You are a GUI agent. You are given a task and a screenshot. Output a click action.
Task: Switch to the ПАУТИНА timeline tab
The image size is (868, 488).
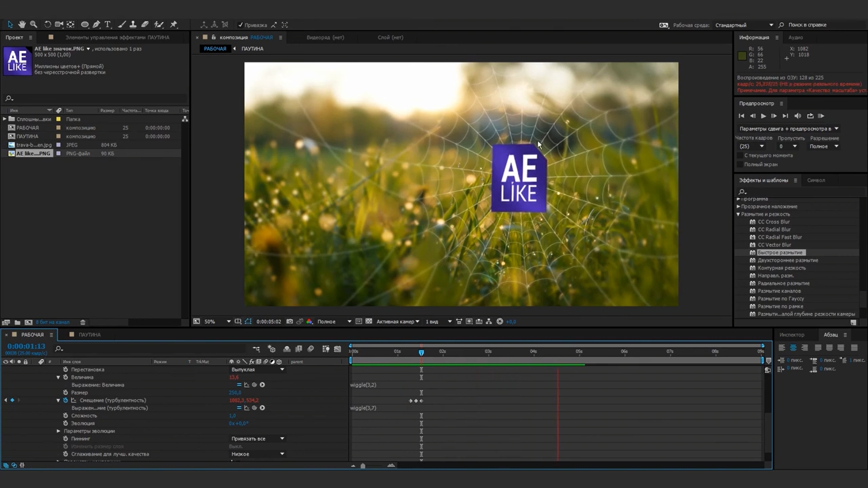tap(90, 334)
